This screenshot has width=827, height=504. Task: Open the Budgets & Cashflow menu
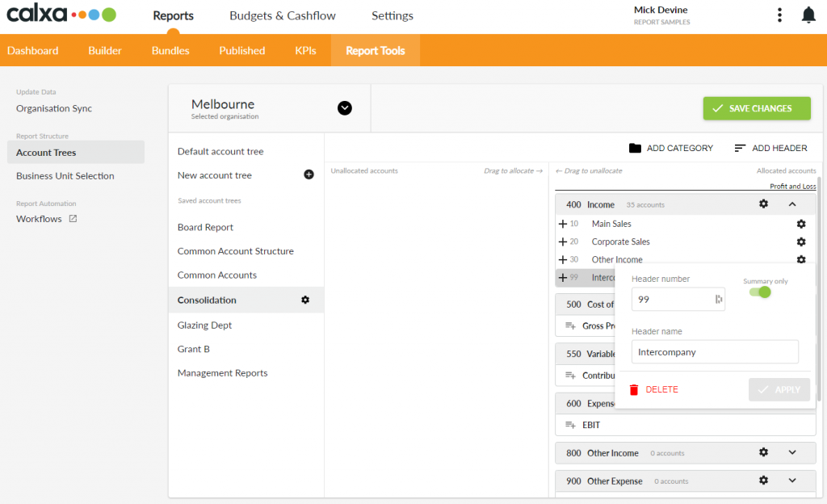tap(282, 15)
